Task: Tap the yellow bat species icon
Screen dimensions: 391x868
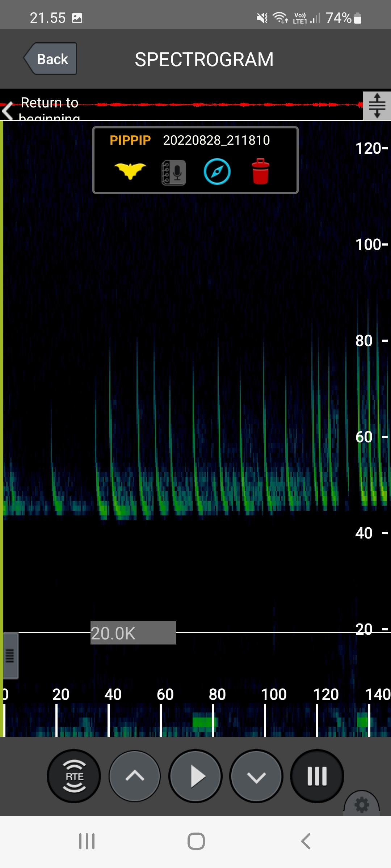Action: coord(130,171)
